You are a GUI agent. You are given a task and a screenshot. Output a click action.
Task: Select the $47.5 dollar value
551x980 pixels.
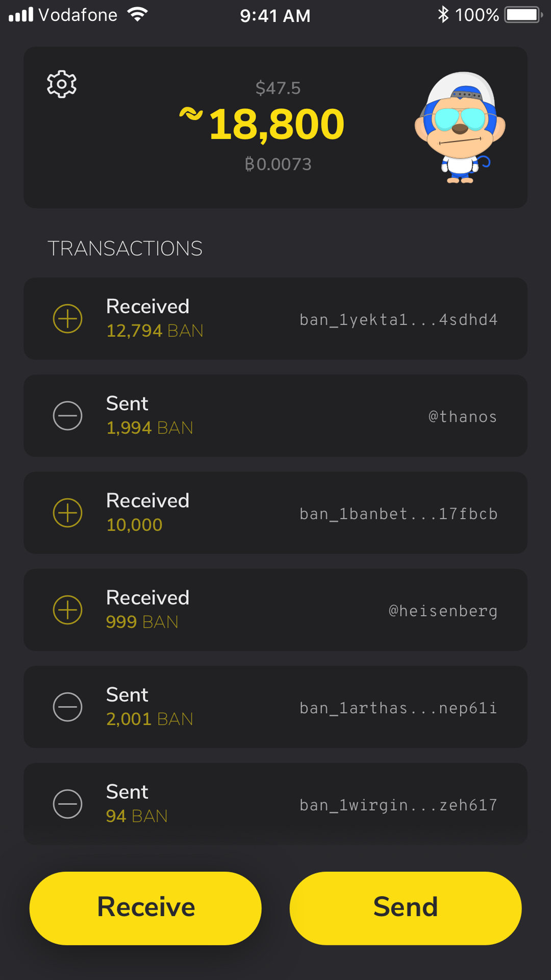pos(278,88)
